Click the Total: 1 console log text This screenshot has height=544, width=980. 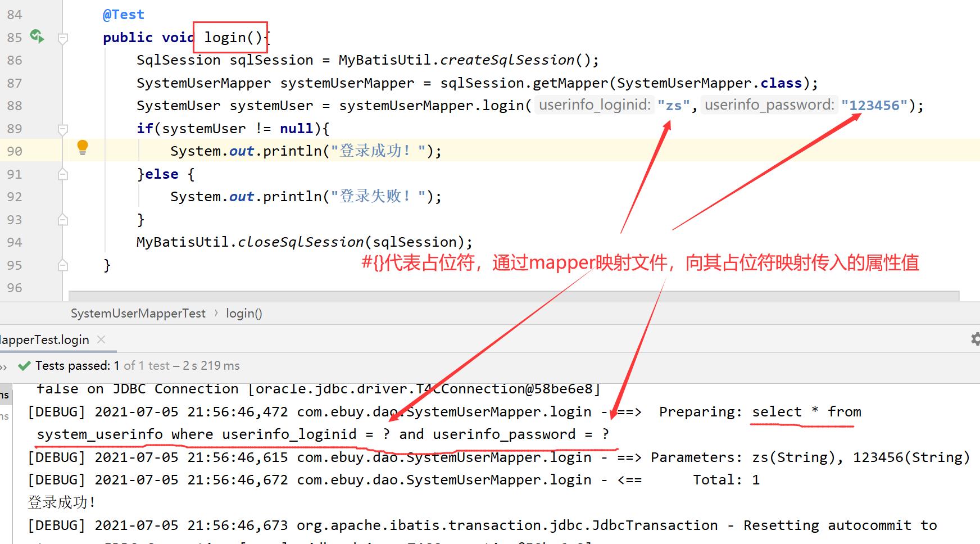click(726, 480)
